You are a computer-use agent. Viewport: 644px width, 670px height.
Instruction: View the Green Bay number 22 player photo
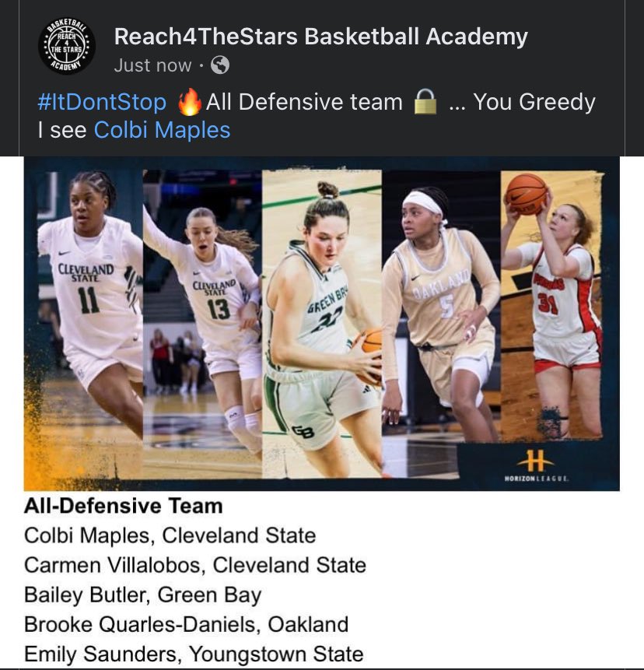click(321, 324)
